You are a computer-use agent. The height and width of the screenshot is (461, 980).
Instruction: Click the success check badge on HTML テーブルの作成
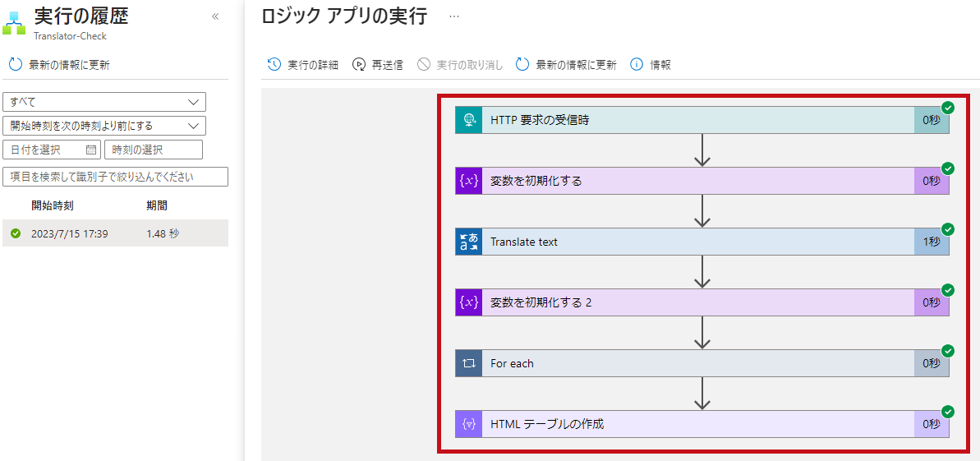coord(947,411)
